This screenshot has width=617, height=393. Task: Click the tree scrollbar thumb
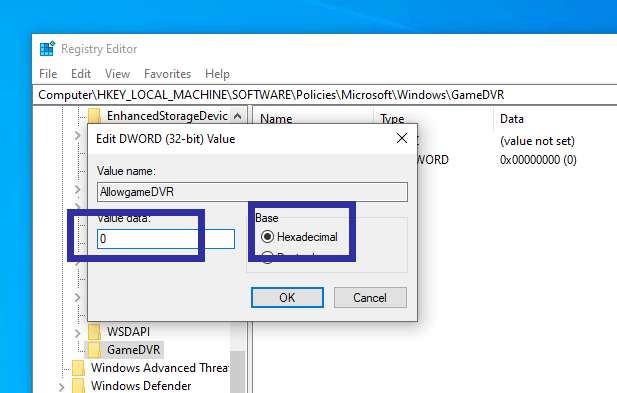(237, 372)
